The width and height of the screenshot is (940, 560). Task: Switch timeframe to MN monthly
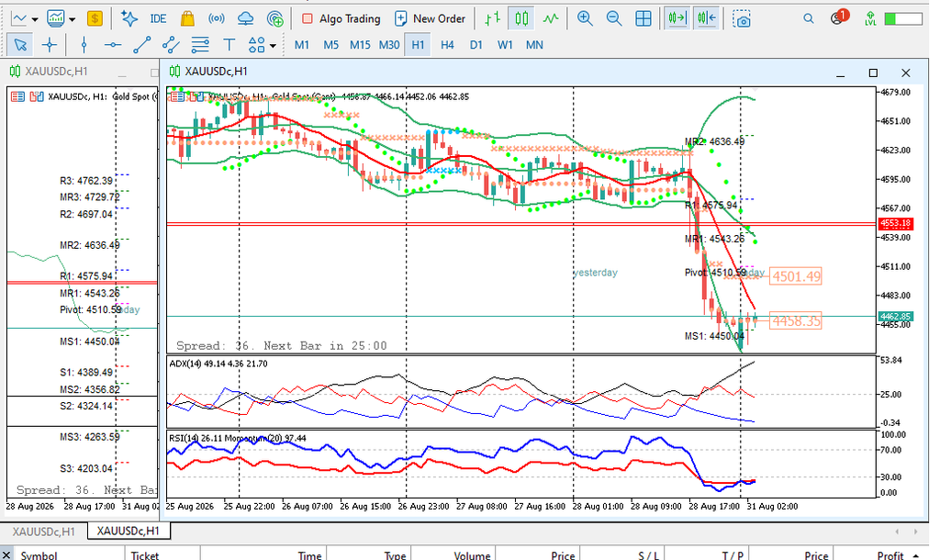(x=534, y=45)
